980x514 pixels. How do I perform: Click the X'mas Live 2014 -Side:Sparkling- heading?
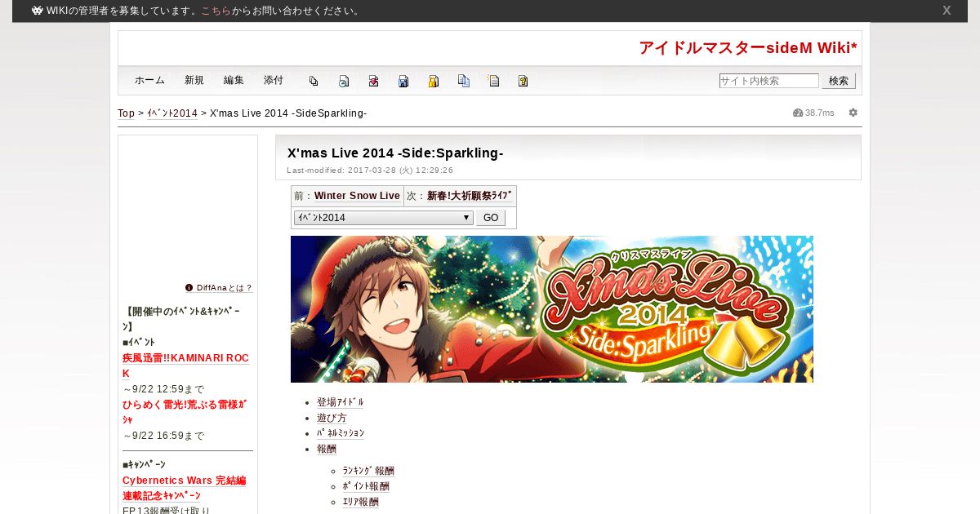pyautogui.click(x=395, y=153)
